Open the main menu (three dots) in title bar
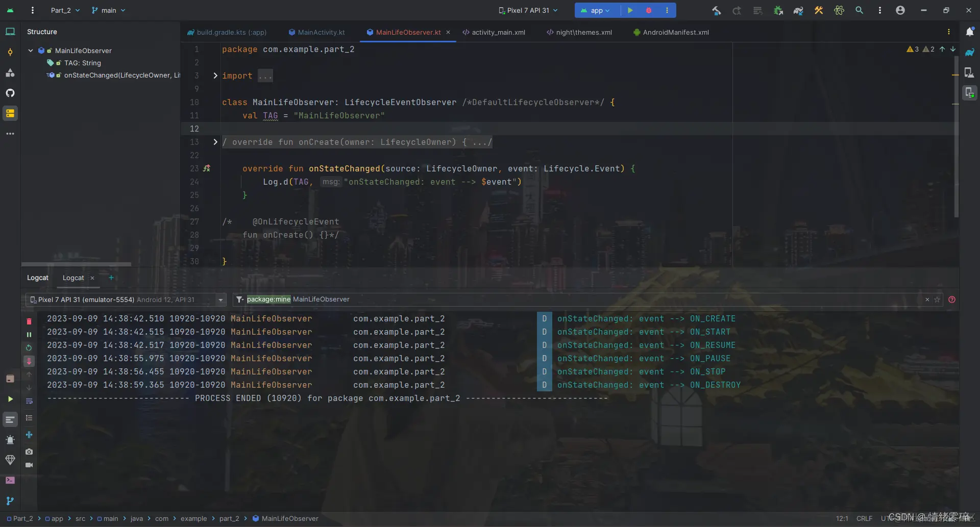This screenshot has height=527, width=980. (x=33, y=10)
